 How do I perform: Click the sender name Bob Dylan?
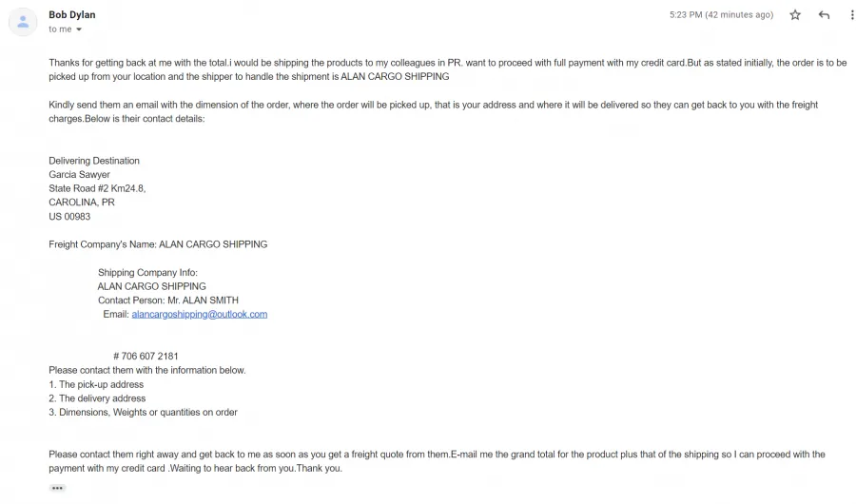pyautogui.click(x=72, y=15)
